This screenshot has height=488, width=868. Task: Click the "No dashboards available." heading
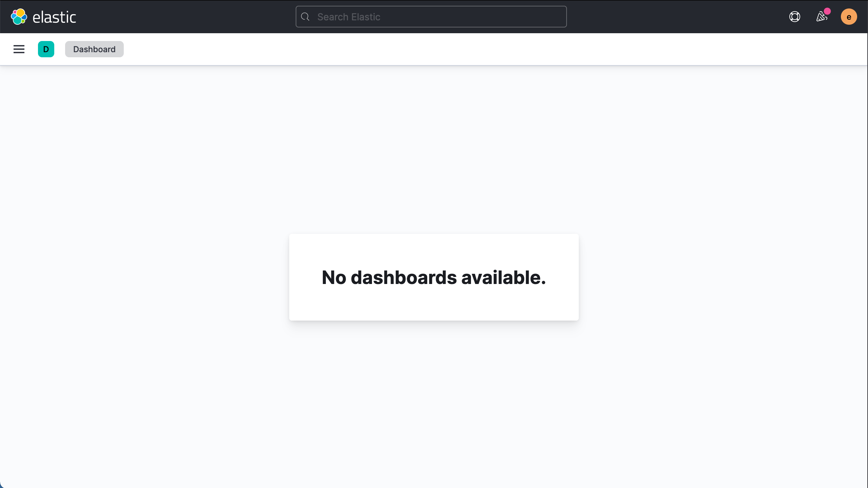(434, 277)
